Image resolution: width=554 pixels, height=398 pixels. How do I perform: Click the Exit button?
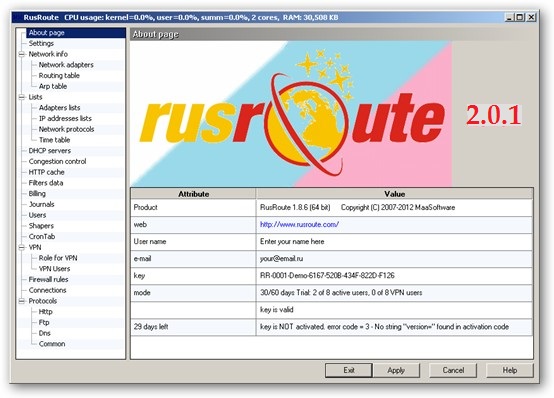click(349, 370)
